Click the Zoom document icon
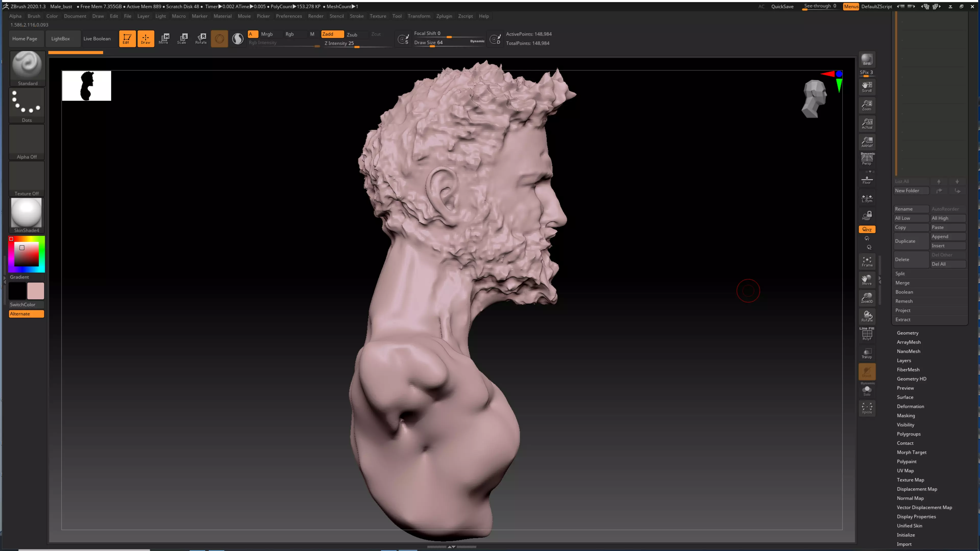980x551 pixels. pyautogui.click(x=867, y=105)
